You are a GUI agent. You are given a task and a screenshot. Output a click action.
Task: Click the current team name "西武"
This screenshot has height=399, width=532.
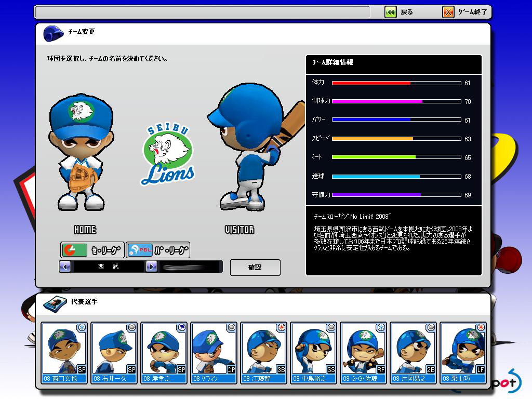pos(109,267)
